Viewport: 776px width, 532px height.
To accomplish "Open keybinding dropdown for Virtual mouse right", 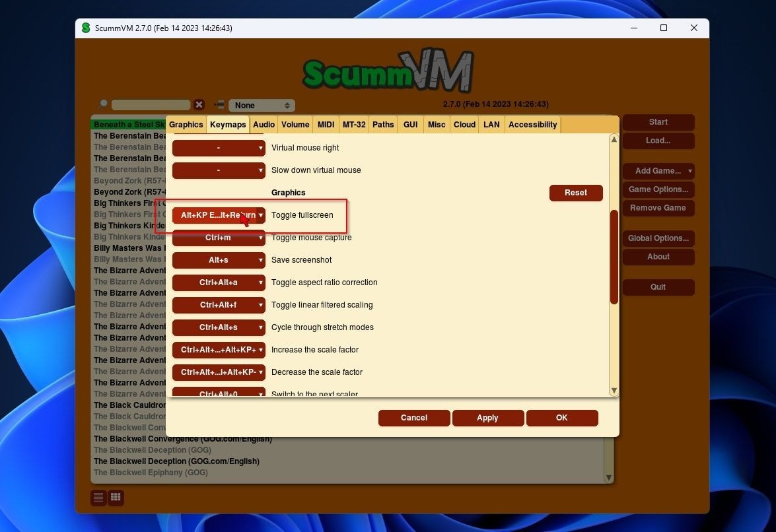I will pos(219,147).
